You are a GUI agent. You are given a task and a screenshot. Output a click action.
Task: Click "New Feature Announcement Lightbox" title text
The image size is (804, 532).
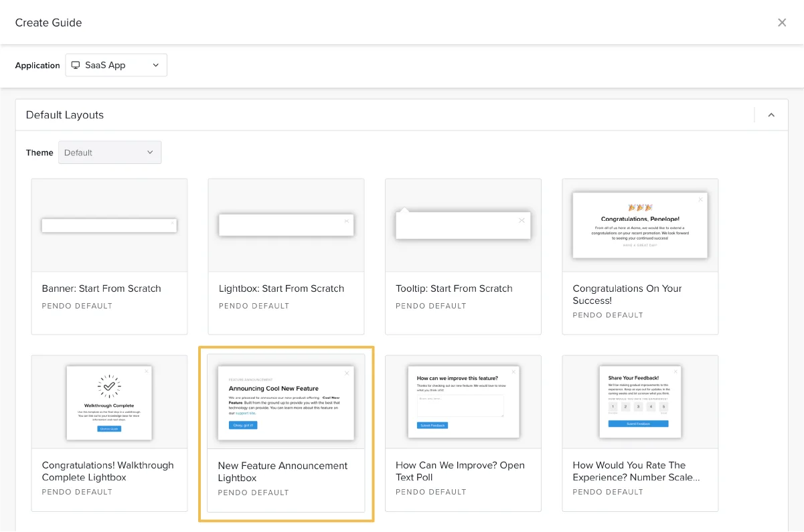click(x=283, y=472)
